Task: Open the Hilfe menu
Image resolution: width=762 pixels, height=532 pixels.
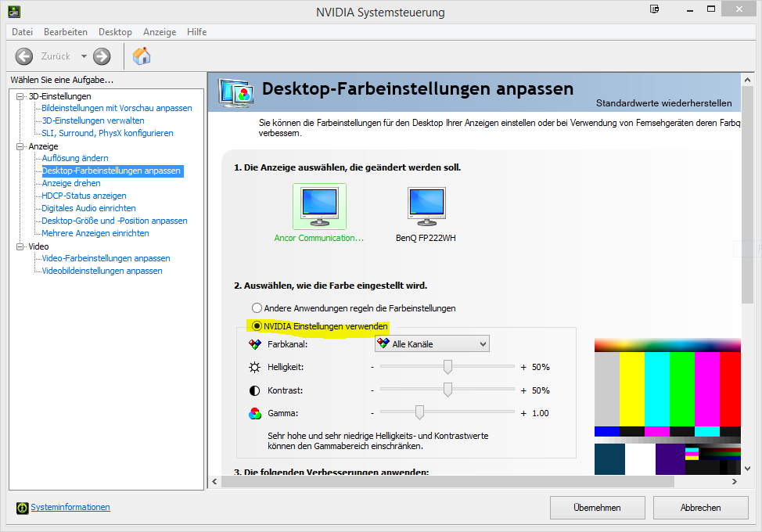Action: [x=197, y=32]
